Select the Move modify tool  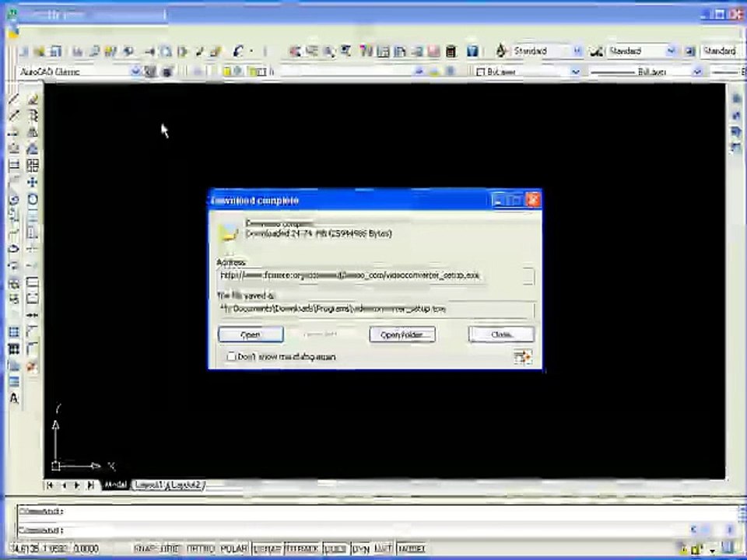point(33,182)
